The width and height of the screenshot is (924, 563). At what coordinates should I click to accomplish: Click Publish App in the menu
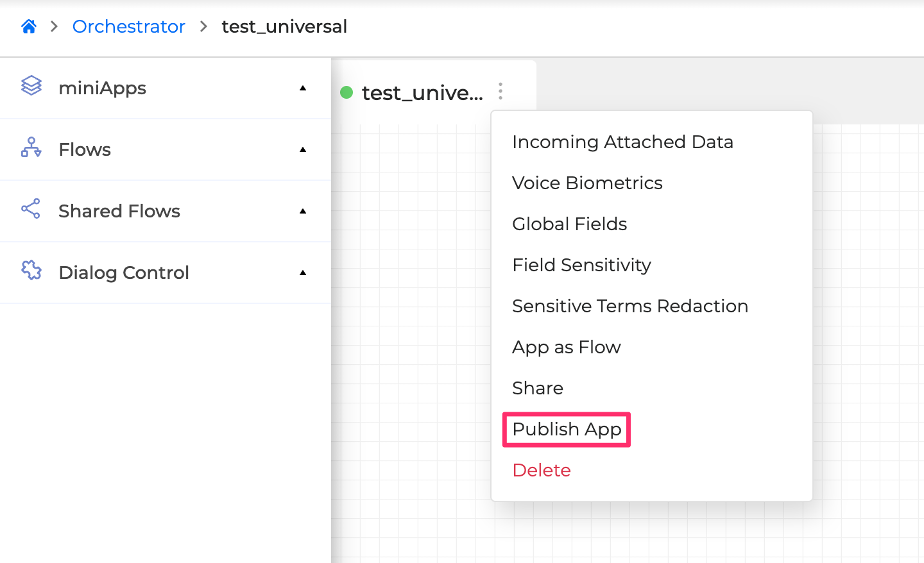567,429
